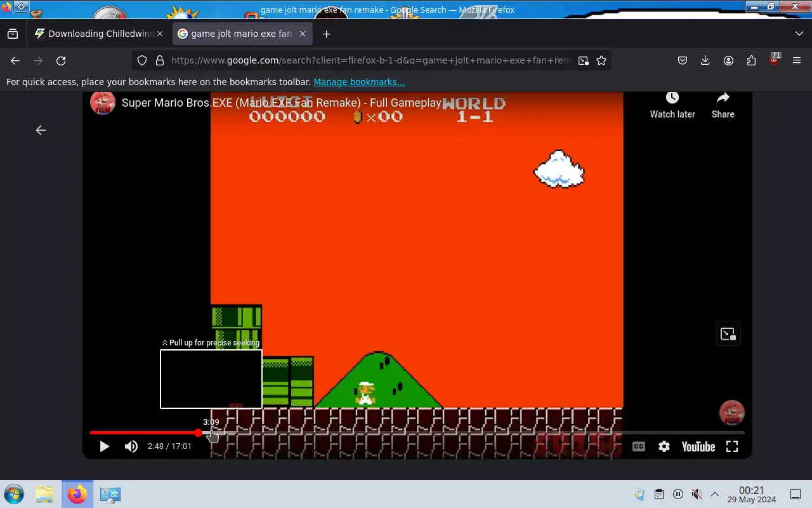Click the Manage bookmarks link
812x508 pixels.
[x=359, y=82]
